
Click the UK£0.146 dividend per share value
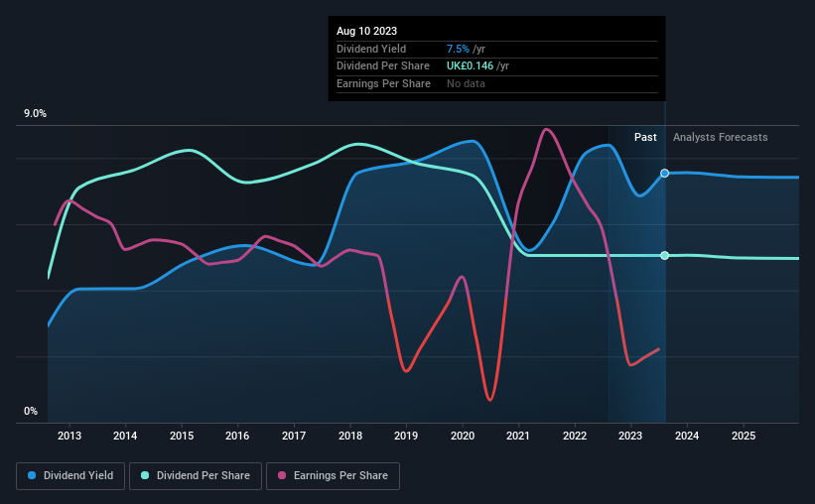pyautogui.click(x=470, y=66)
